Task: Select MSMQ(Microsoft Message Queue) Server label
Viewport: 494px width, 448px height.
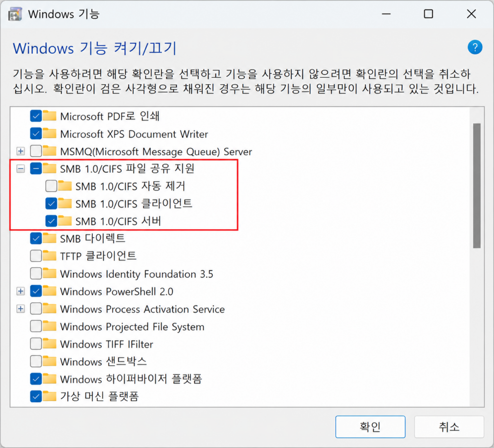Action: tap(156, 152)
